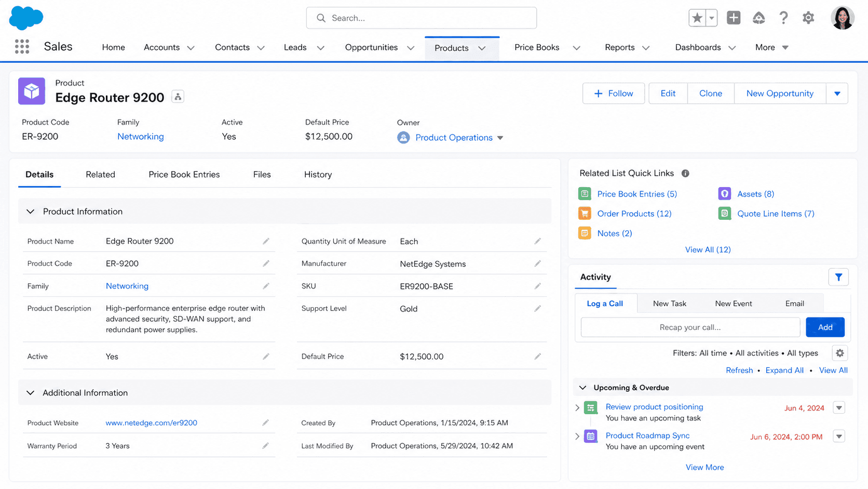Open the App Launcher grid icon
This screenshot has height=489, width=868.
[22, 47]
